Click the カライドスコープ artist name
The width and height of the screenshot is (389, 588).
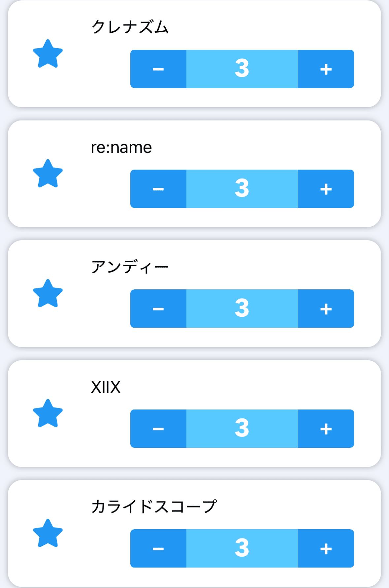(x=154, y=506)
